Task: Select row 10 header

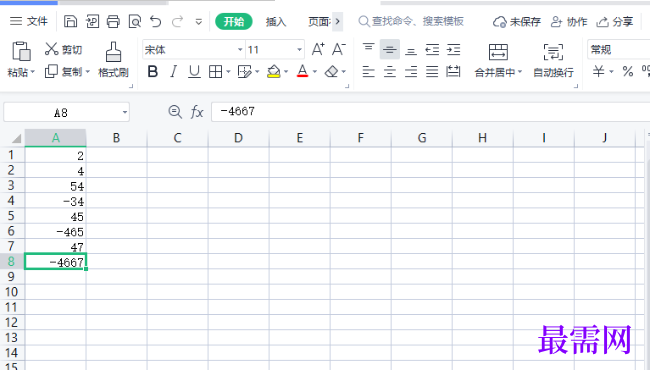Action: click(x=12, y=292)
